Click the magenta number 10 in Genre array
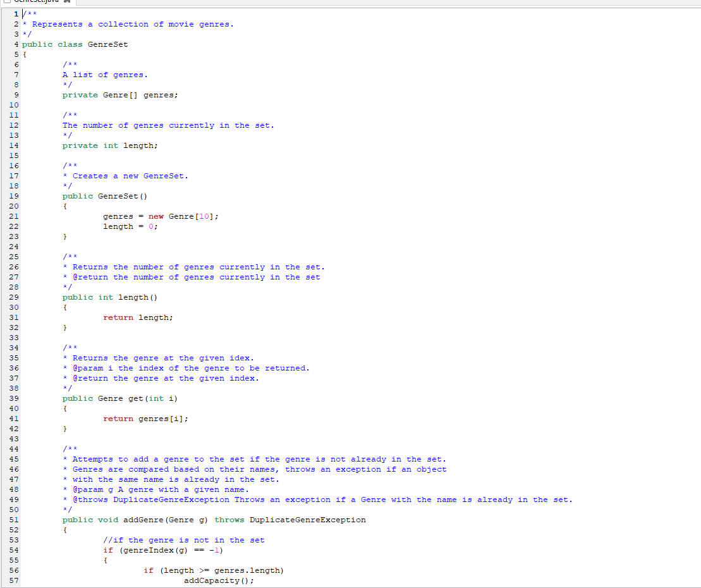 pyautogui.click(x=204, y=216)
